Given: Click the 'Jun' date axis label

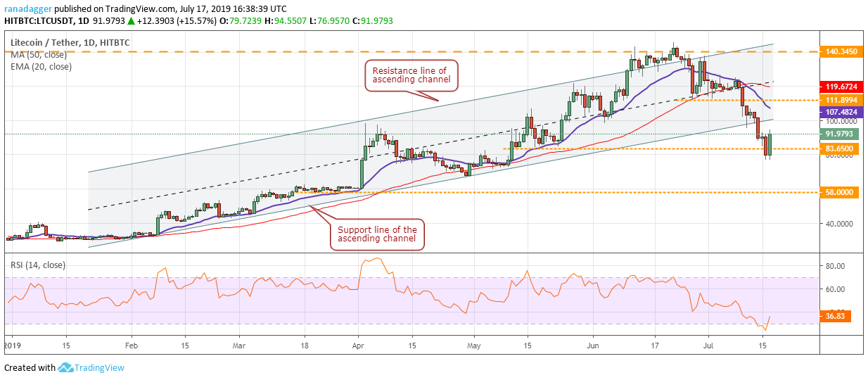Looking at the screenshot, I should (x=592, y=346).
